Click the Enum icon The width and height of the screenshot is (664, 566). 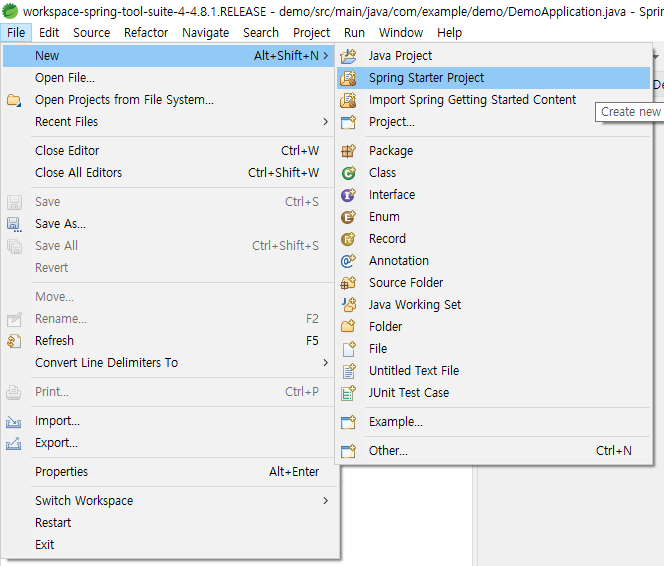point(348,217)
